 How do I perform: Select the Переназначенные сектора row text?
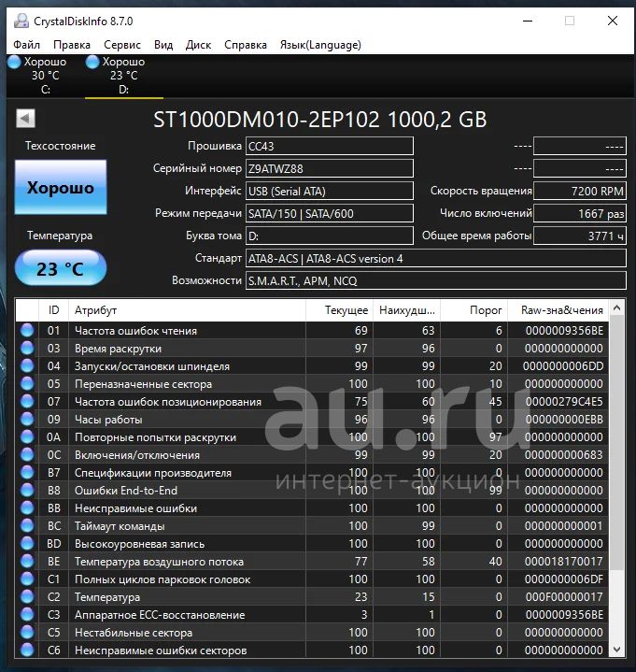pyautogui.click(x=143, y=384)
